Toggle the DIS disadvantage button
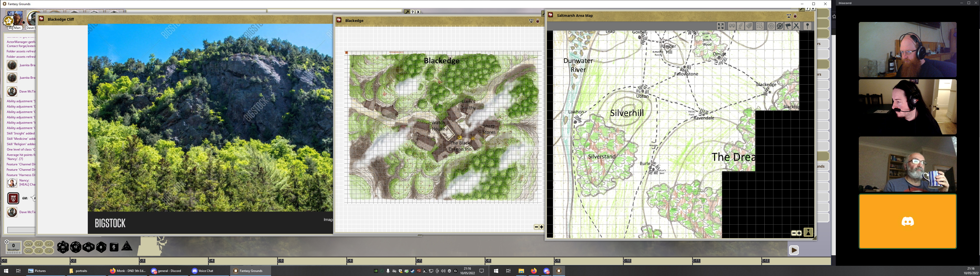Viewport: 980px width, 276px height. pos(29,250)
